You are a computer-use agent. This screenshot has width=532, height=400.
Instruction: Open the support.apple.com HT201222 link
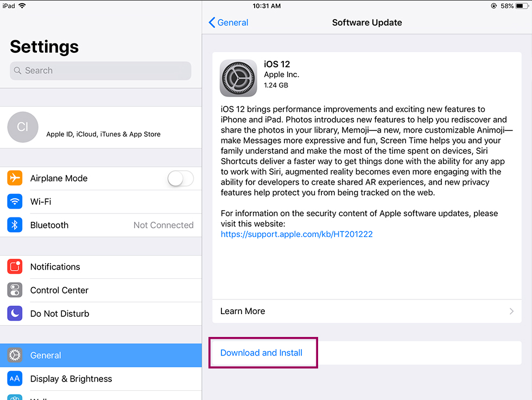(296, 234)
